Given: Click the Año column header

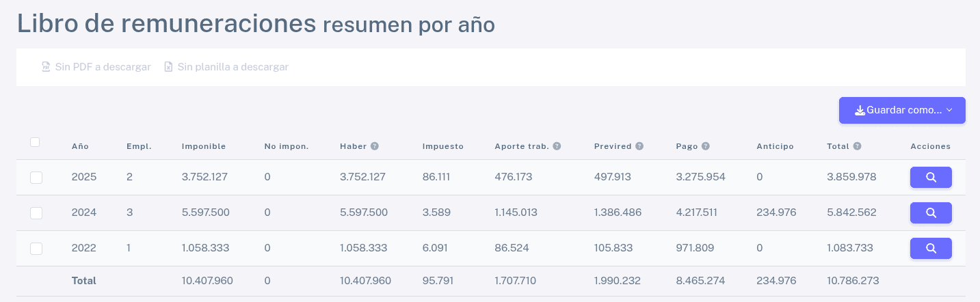Looking at the screenshot, I should point(80,146).
